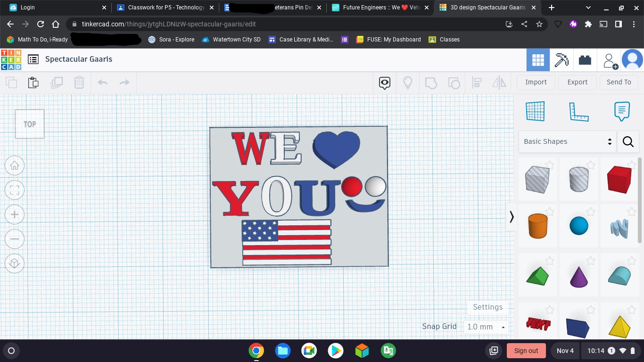Screen dimensions: 644x362
Task: Click the Sign out button
Action: pyautogui.click(x=526, y=351)
